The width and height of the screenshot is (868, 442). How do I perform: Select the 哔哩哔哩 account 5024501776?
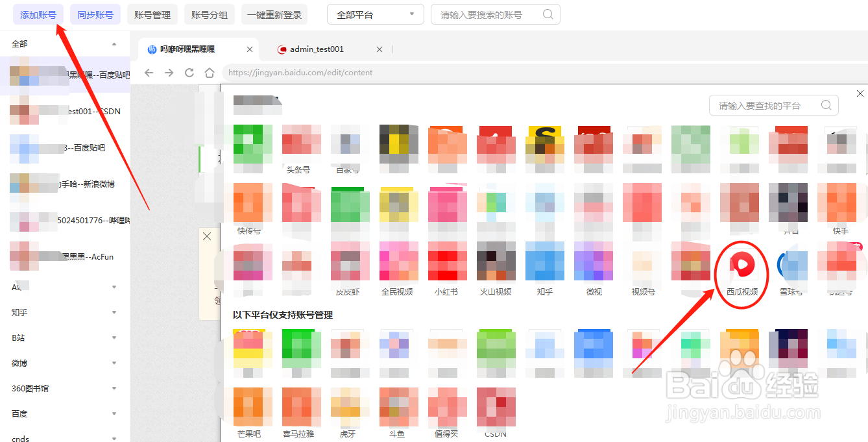[65, 221]
